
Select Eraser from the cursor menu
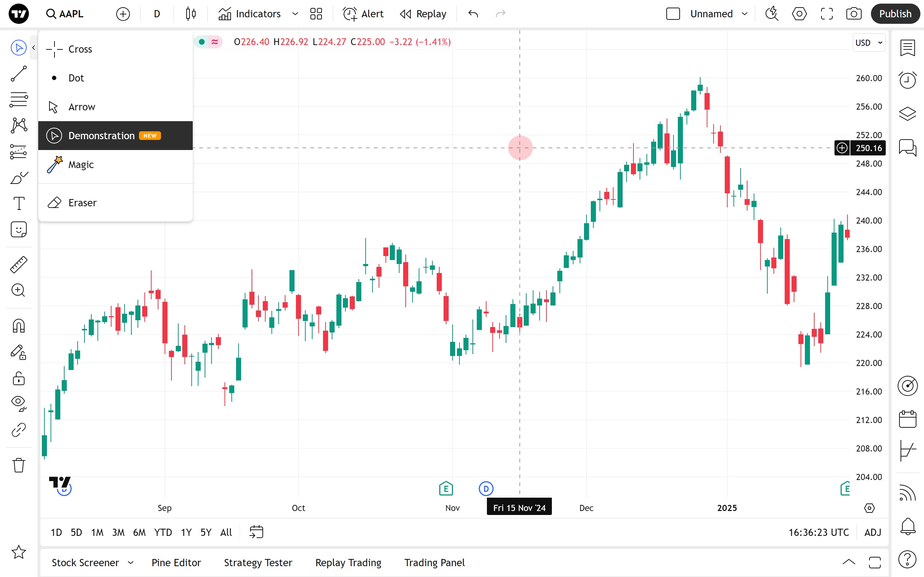(x=82, y=203)
